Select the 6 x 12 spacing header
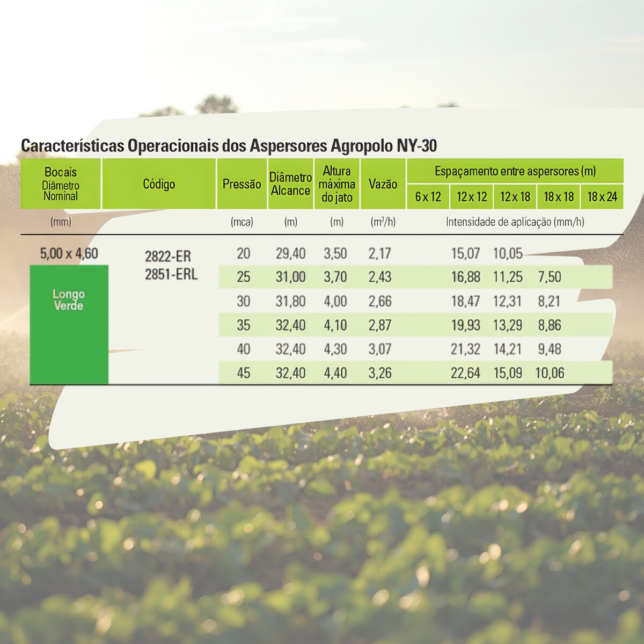Image resolution: width=644 pixels, height=644 pixels. pyautogui.click(x=428, y=197)
